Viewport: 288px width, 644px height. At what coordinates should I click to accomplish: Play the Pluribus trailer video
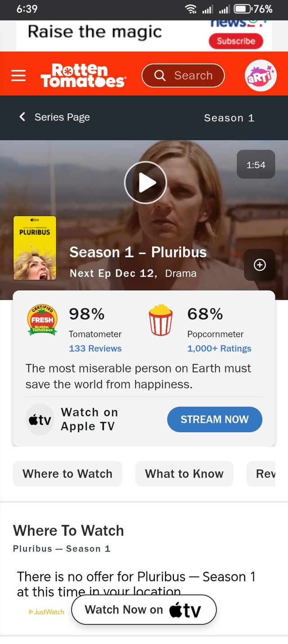click(145, 183)
